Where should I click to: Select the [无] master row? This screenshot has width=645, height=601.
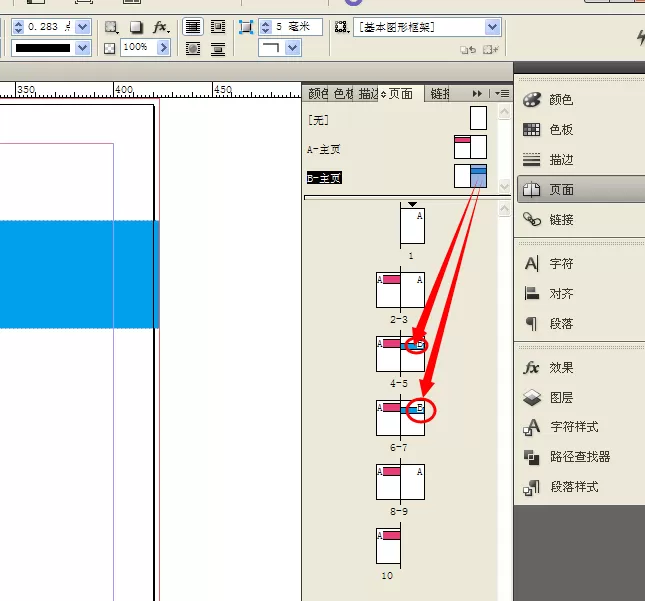(x=400, y=120)
